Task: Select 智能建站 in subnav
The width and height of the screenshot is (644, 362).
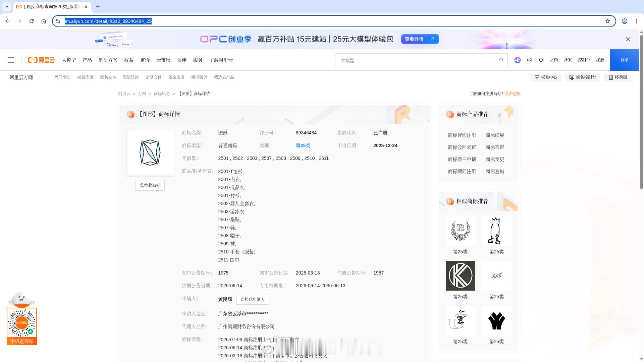Action: tap(131, 77)
